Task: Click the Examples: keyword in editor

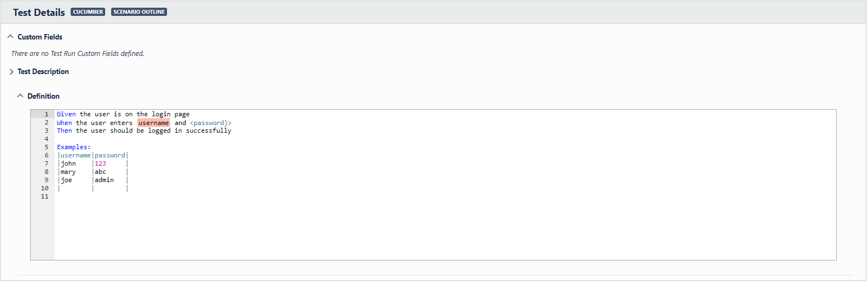Action: (74, 147)
